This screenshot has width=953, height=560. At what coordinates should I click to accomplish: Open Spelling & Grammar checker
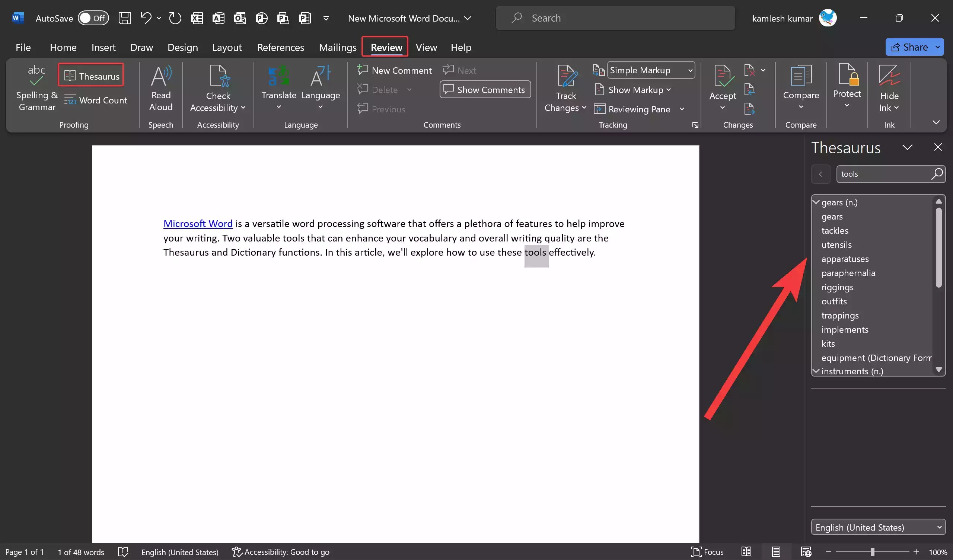[37, 87]
